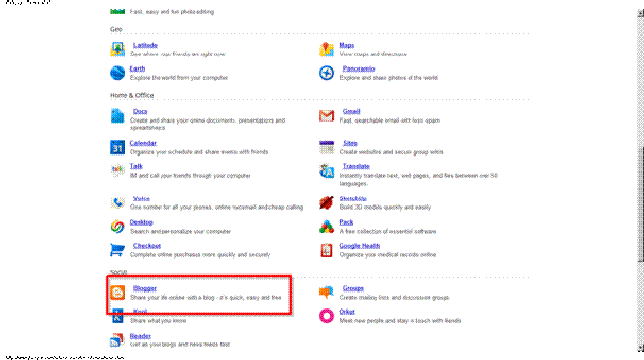644x360 pixels.
Task: Open the Maps pin icon
Action: [326, 50]
